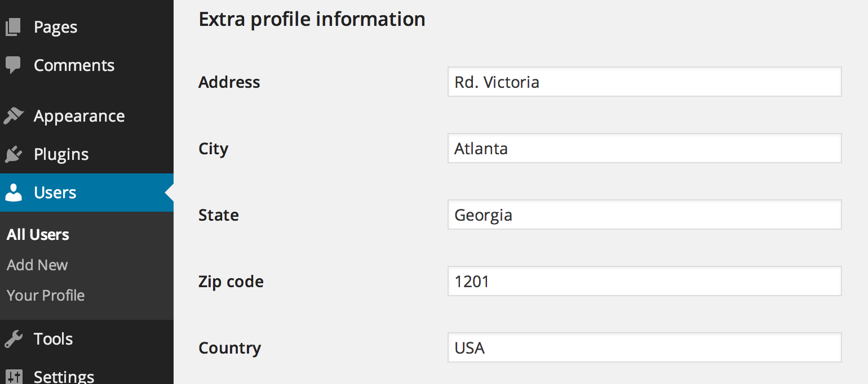Focus the City field with Atlanta

644,149
